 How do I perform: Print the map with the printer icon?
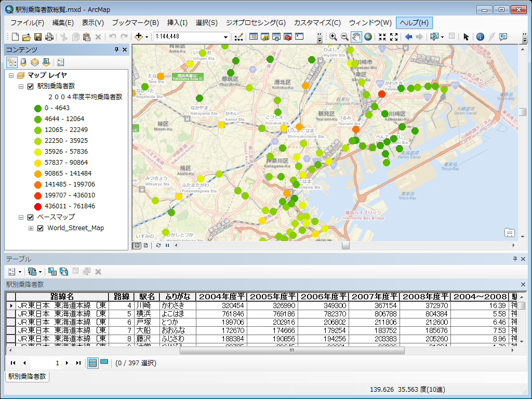(49, 37)
